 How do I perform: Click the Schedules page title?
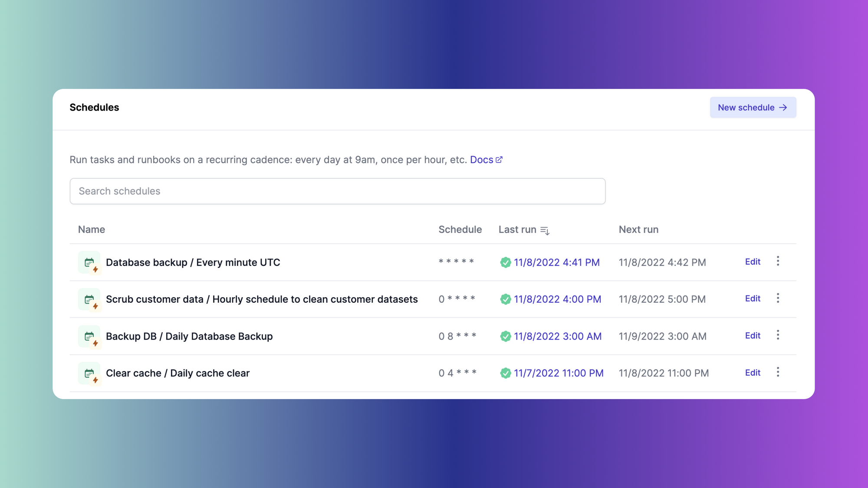(94, 107)
